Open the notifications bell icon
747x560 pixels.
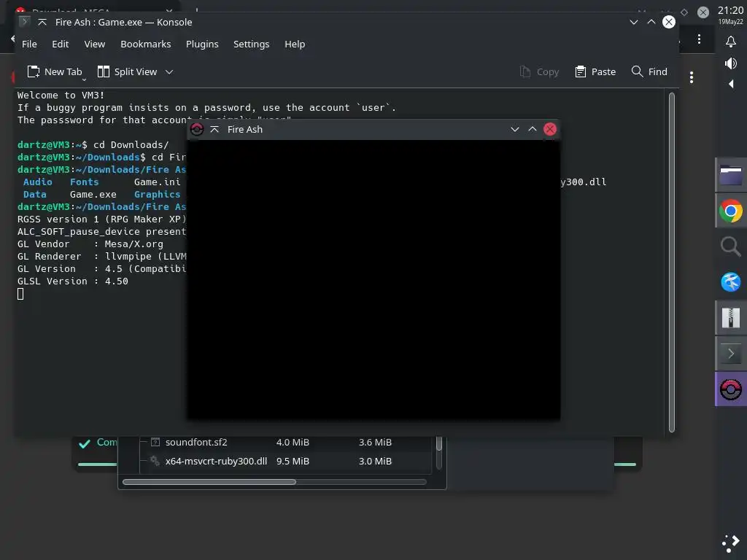731,42
